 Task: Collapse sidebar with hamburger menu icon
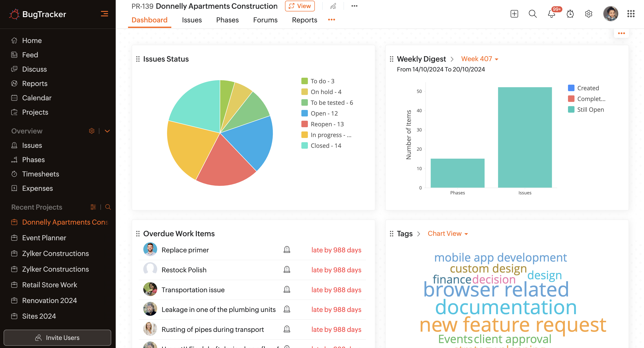tap(104, 14)
